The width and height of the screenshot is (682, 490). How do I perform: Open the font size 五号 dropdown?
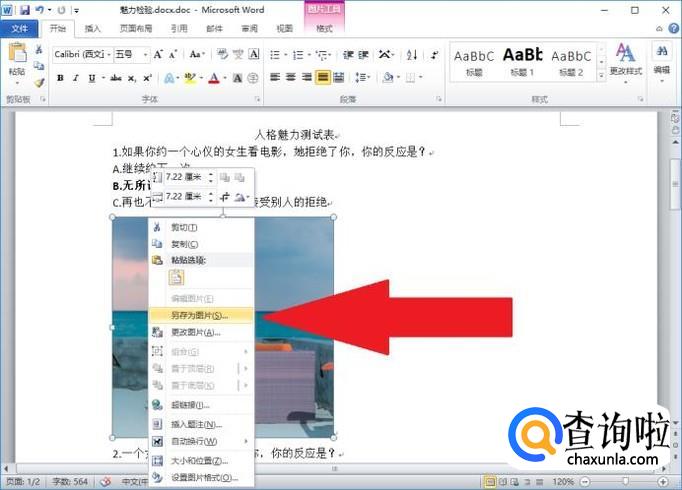click(145, 55)
